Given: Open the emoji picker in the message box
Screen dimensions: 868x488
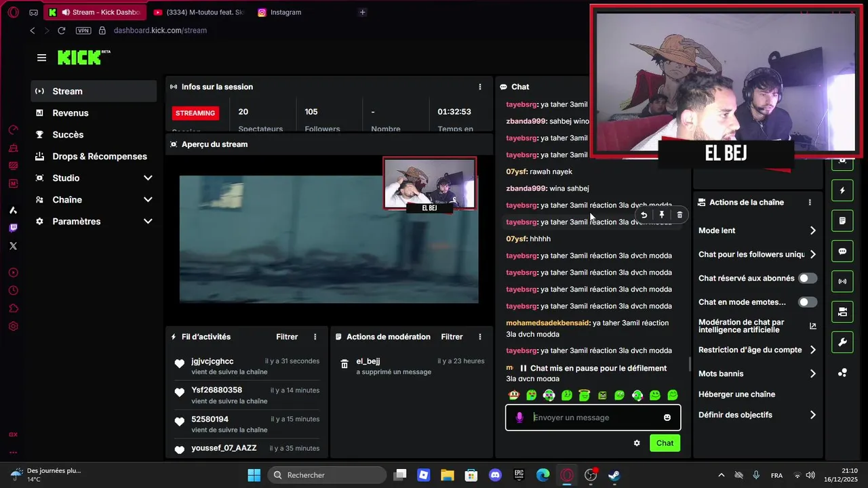Looking at the screenshot, I should point(667,418).
